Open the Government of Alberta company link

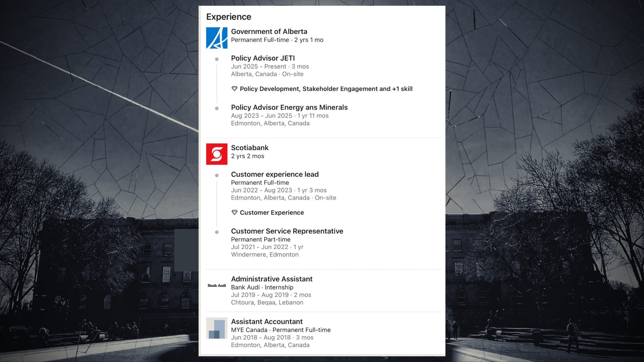[x=269, y=32]
